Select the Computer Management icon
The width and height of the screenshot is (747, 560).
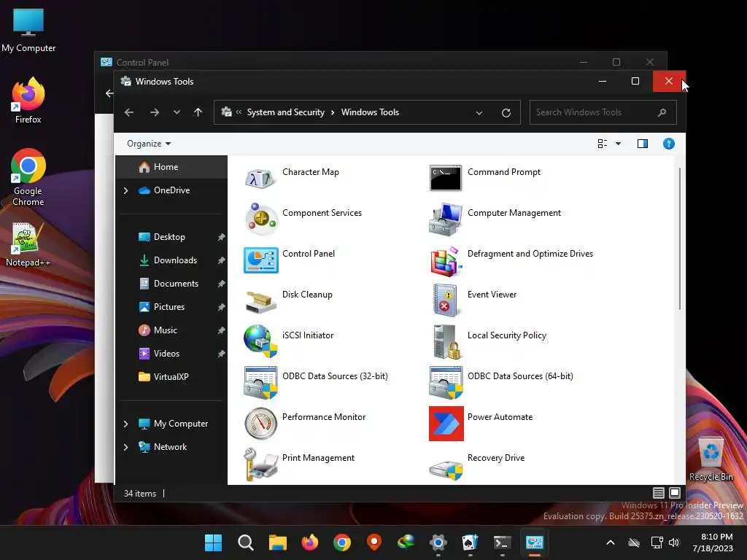tap(446, 219)
